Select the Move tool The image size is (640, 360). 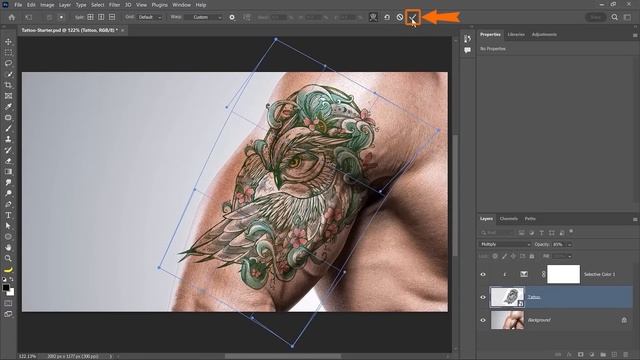click(x=8, y=42)
